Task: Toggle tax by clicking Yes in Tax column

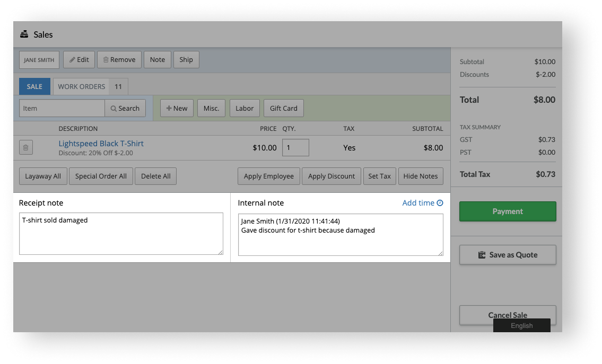Action: pyautogui.click(x=349, y=147)
